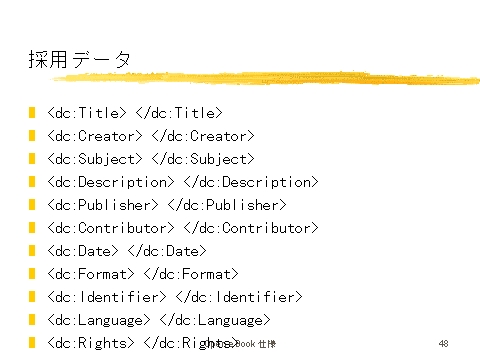Click the yellow bullet beside dc:Language
The image size is (480, 360).
pyautogui.click(x=32, y=320)
